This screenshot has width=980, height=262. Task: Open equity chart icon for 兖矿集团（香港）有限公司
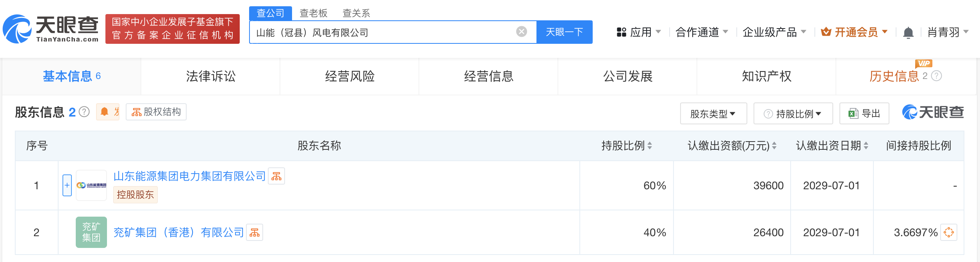255,232
